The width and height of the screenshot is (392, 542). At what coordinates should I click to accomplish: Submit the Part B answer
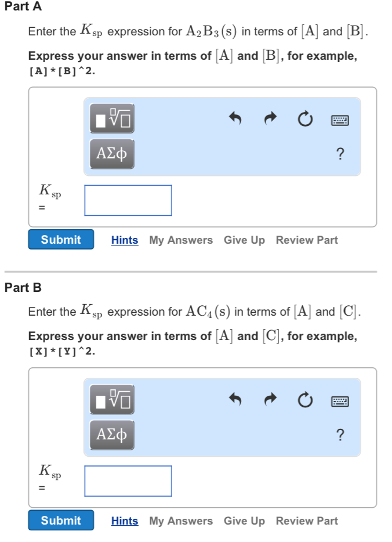point(60,521)
